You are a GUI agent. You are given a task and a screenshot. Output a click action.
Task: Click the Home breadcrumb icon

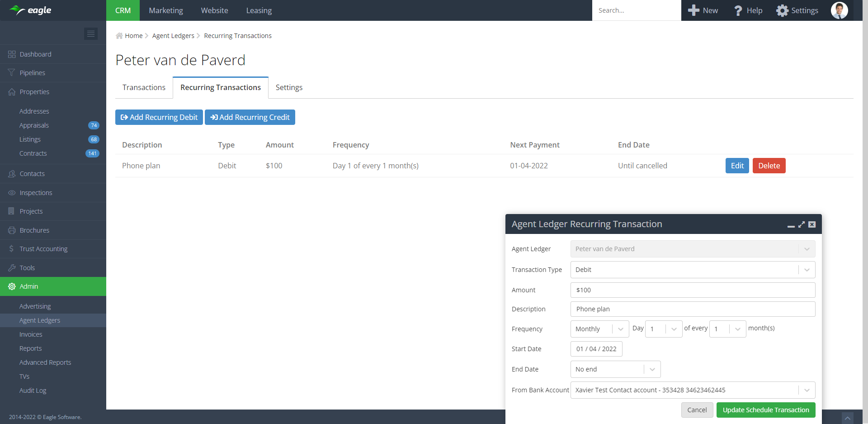[x=119, y=36]
